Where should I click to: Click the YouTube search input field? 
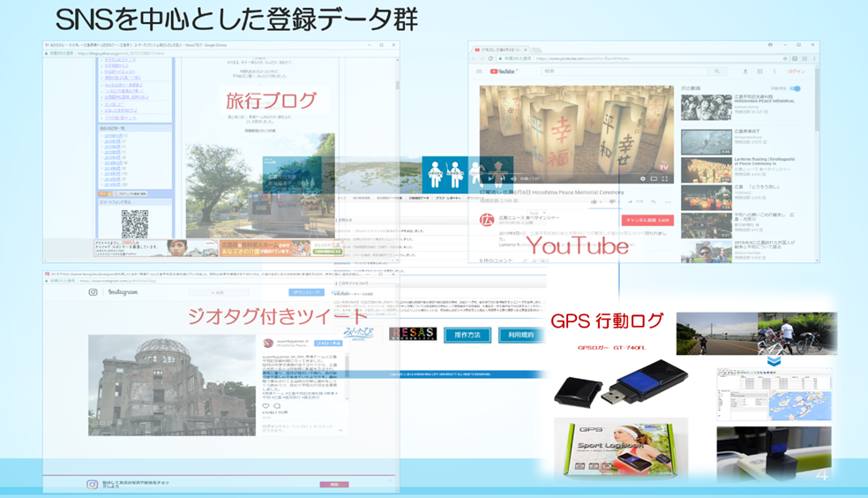point(625,72)
